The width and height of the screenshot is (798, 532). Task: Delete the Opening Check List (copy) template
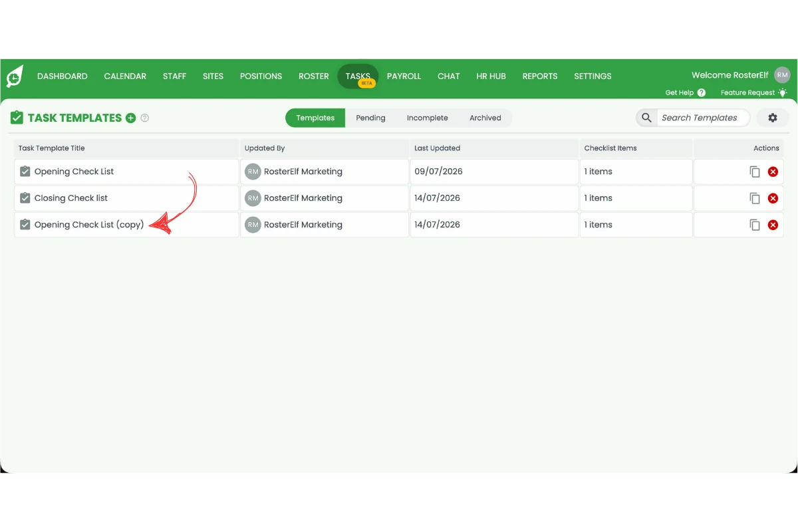tap(773, 225)
